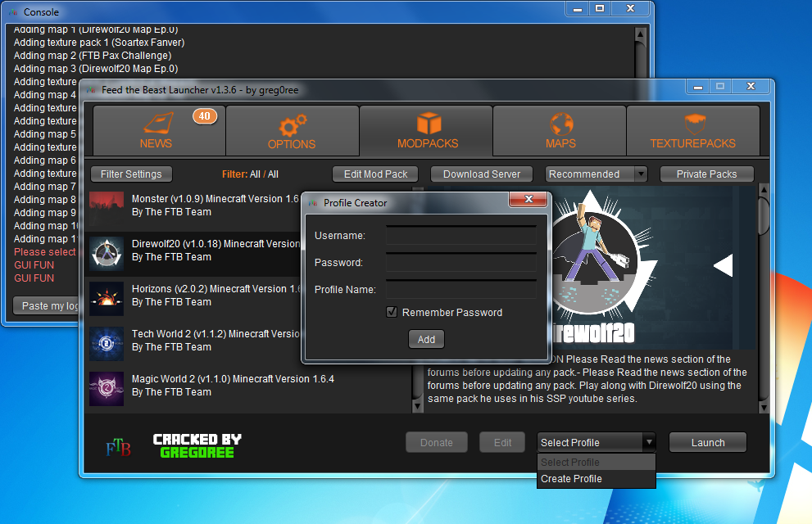Click the Filter Settings button
The height and width of the screenshot is (524, 812).
pyautogui.click(x=131, y=174)
